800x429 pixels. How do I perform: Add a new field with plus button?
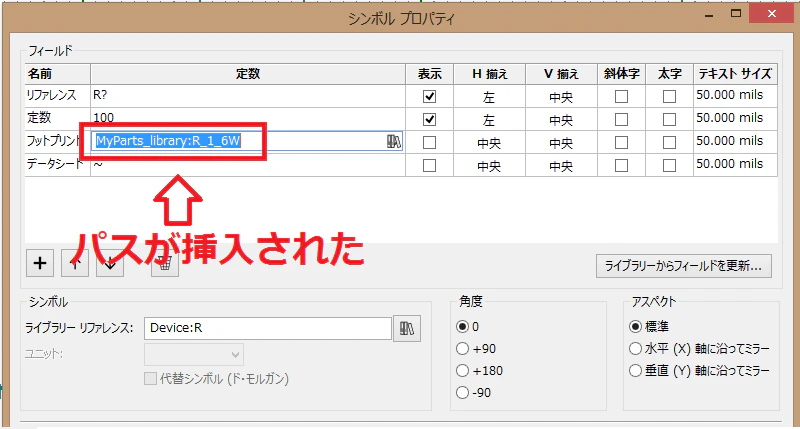[x=40, y=263]
